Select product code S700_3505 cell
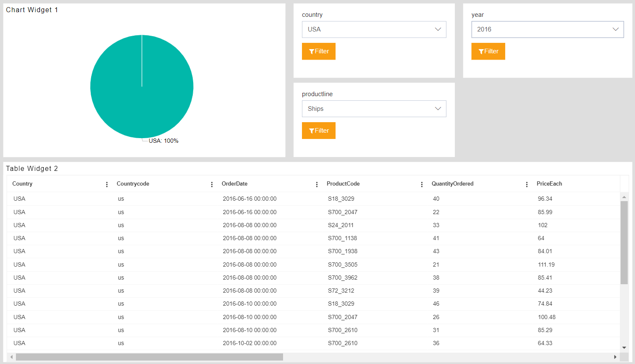The image size is (635, 364). click(x=342, y=264)
